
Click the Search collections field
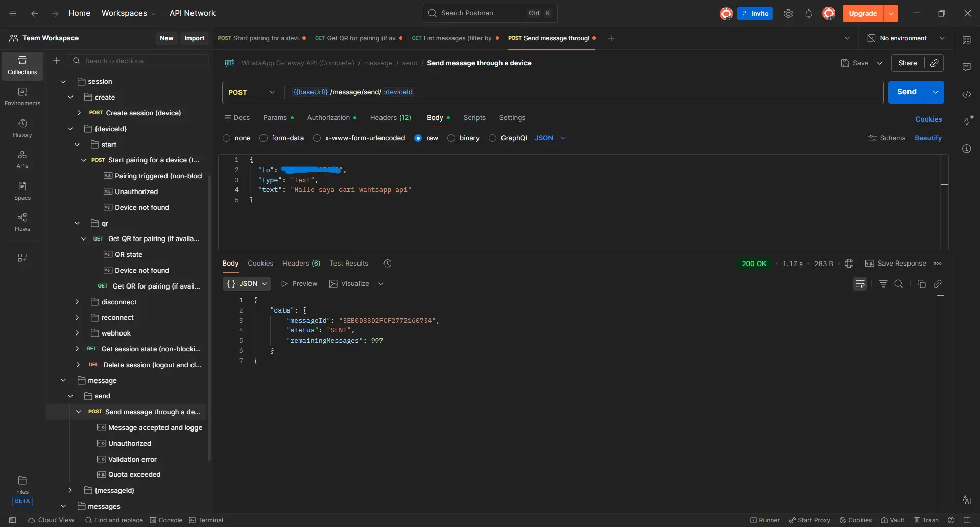[138, 61]
